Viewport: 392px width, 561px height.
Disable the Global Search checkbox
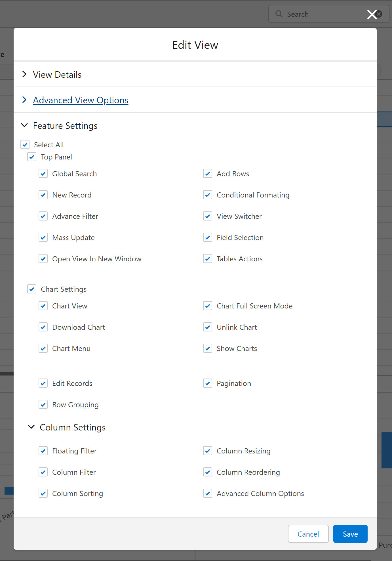pyautogui.click(x=43, y=174)
